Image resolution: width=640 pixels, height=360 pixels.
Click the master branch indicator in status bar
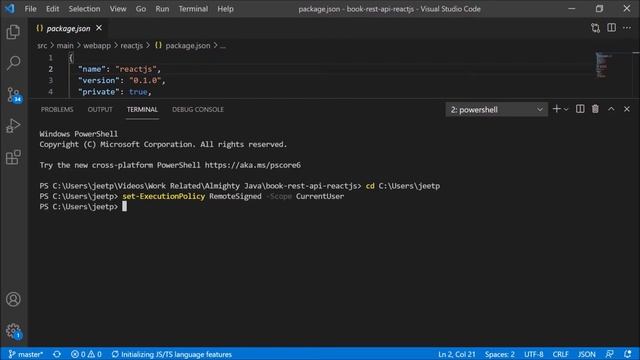click(x=25, y=354)
